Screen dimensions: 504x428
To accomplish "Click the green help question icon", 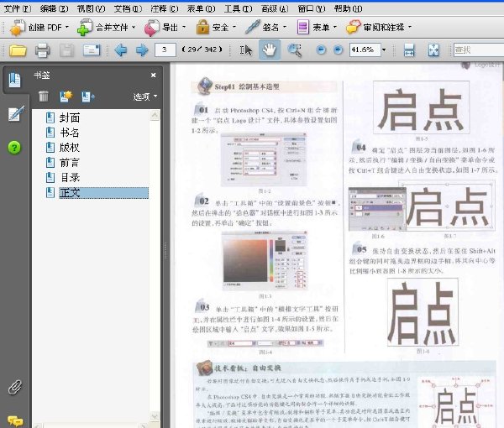I will [x=14, y=148].
